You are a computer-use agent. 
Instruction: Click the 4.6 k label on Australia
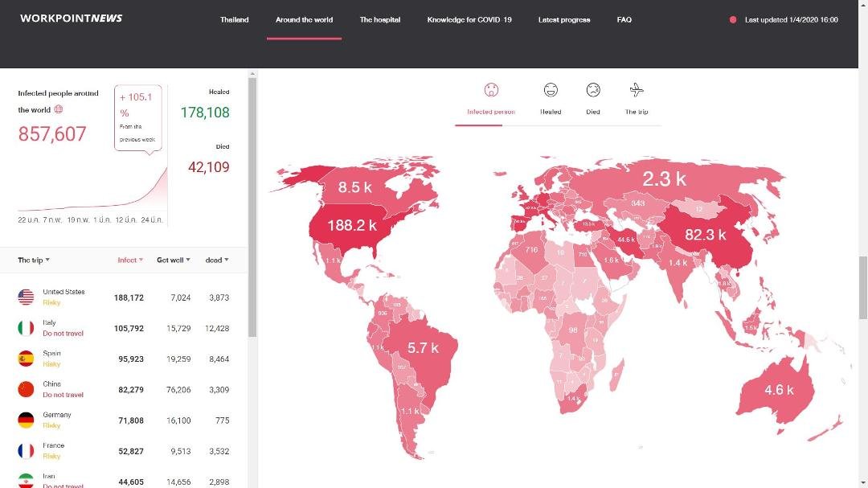click(779, 390)
